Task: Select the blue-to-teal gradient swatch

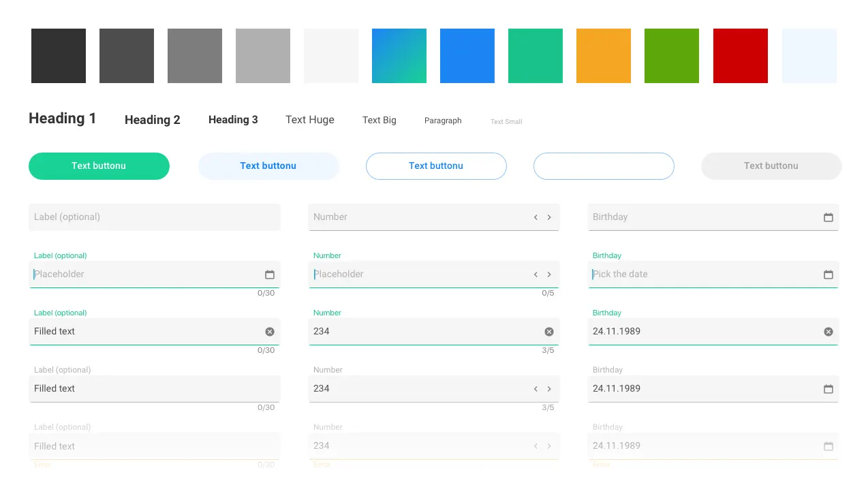Action: [x=399, y=56]
